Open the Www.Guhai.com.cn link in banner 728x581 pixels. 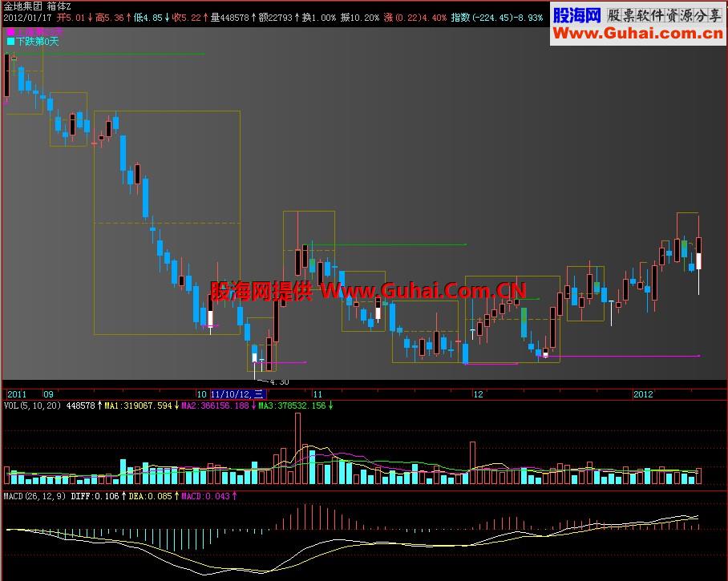tap(638, 34)
